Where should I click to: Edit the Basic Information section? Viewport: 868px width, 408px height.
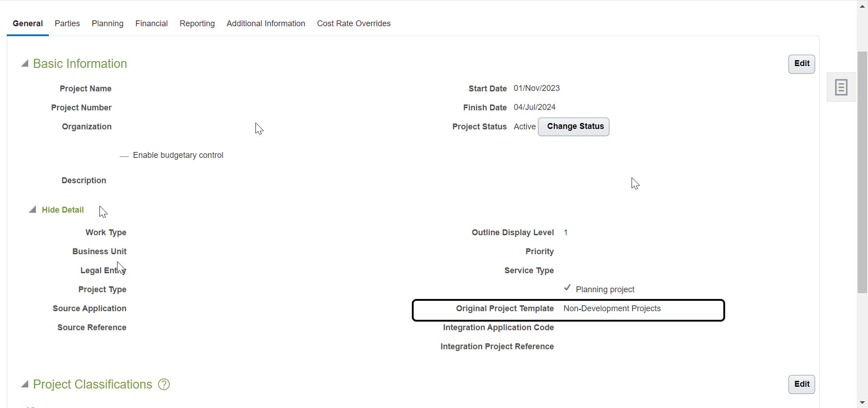click(x=801, y=64)
